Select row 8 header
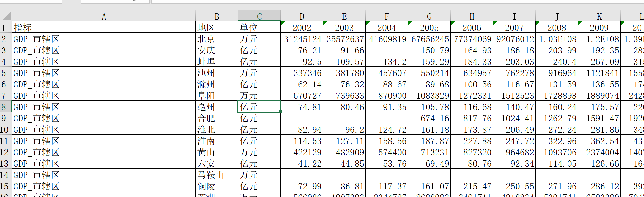 [x=6, y=107]
